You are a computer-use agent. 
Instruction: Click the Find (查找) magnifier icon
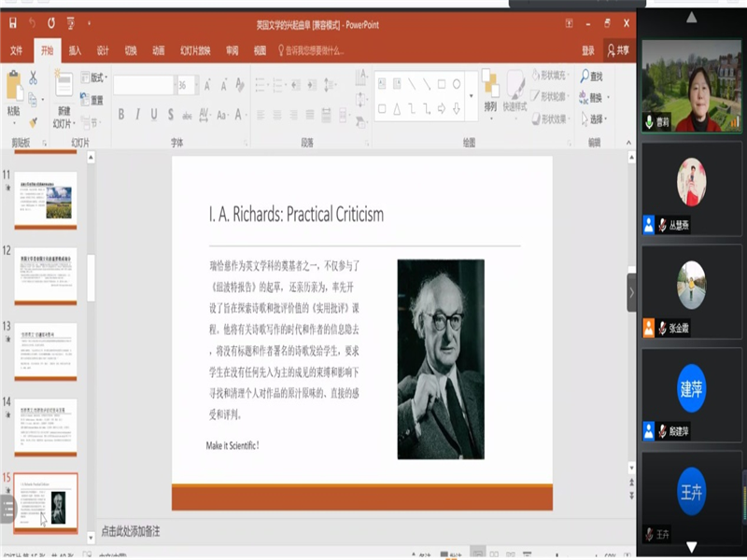coord(584,77)
